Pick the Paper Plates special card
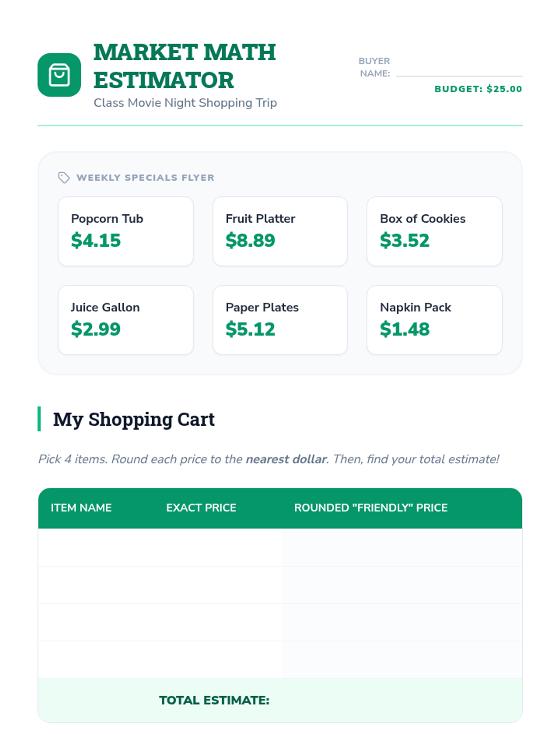The image size is (560, 747). pyautogui.click(x=280, y=320)
